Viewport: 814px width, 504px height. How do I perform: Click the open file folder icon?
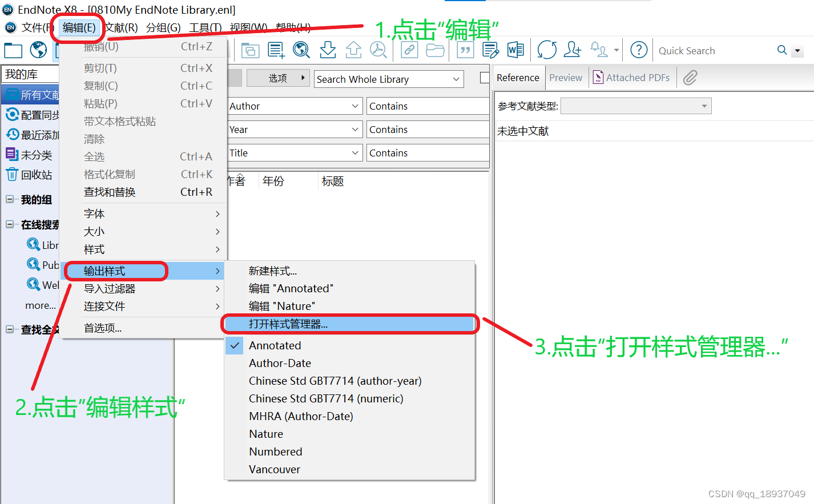tap(435, 50)
